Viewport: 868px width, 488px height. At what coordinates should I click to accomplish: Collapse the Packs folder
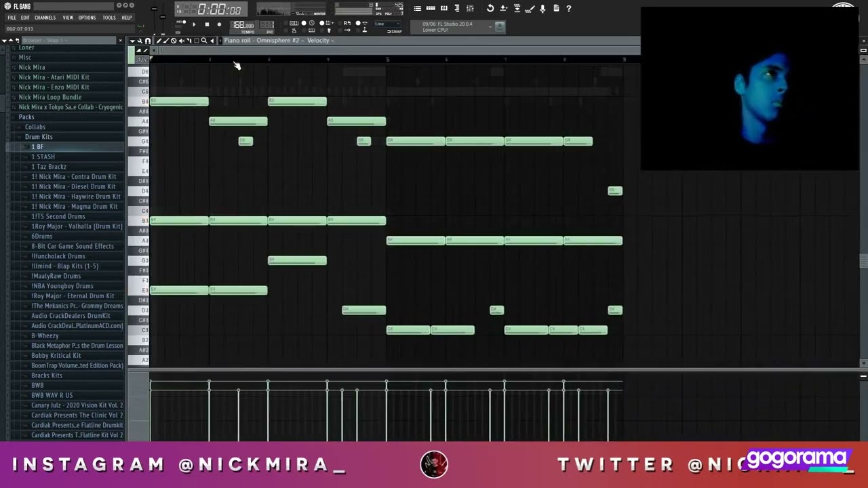point(26,117)
